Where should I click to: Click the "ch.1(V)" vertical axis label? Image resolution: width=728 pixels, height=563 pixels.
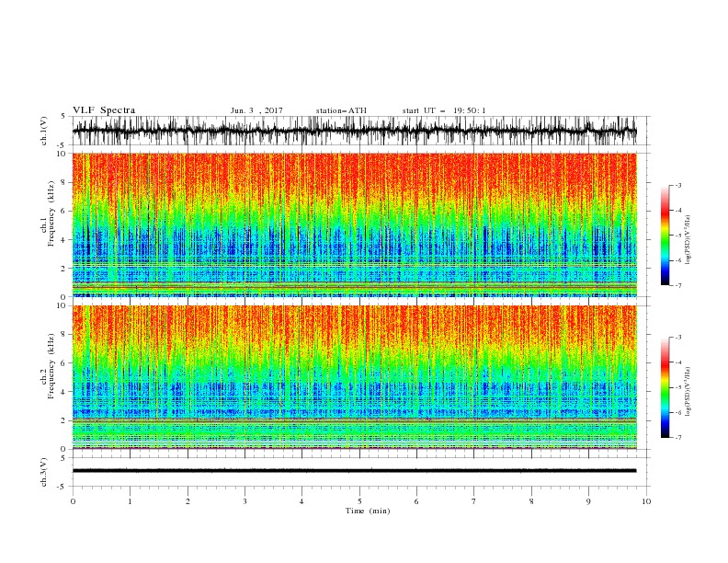(x=44, y=131)
